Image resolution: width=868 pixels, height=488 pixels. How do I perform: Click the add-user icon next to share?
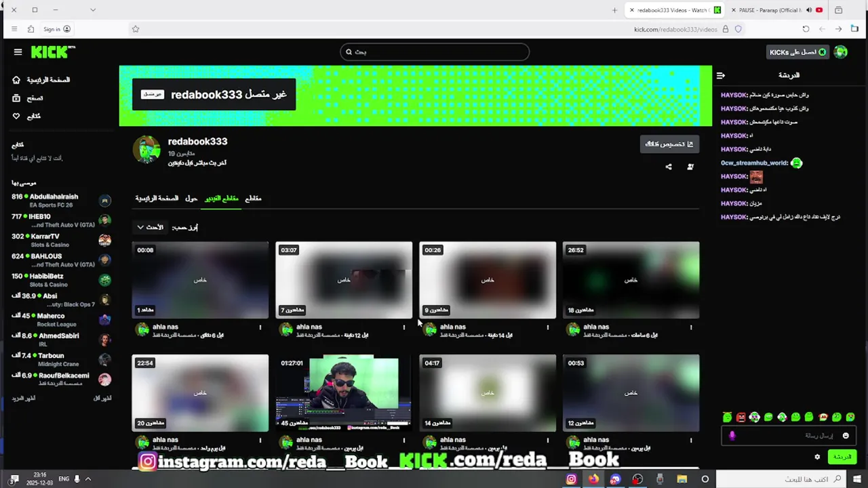690,167
